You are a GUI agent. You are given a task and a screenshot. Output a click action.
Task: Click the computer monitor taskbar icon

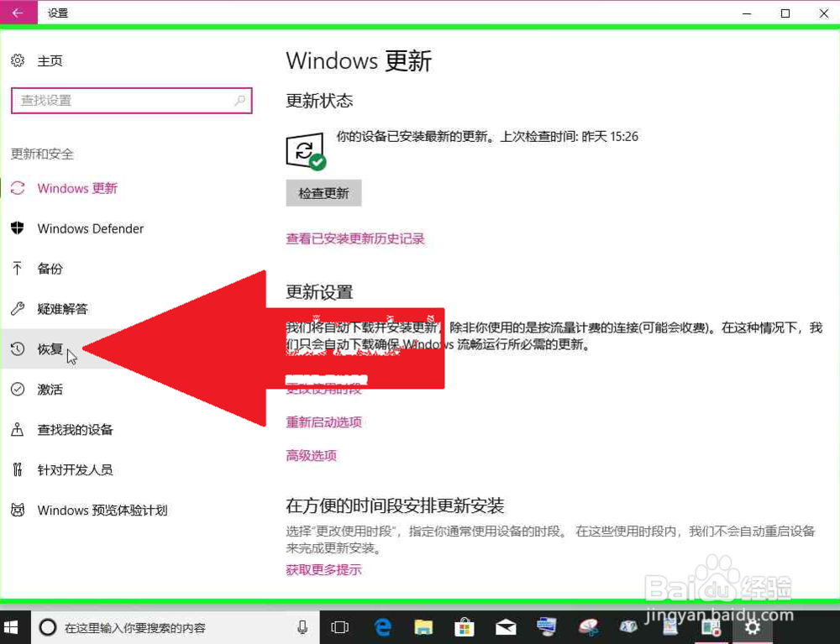point(547,626)
